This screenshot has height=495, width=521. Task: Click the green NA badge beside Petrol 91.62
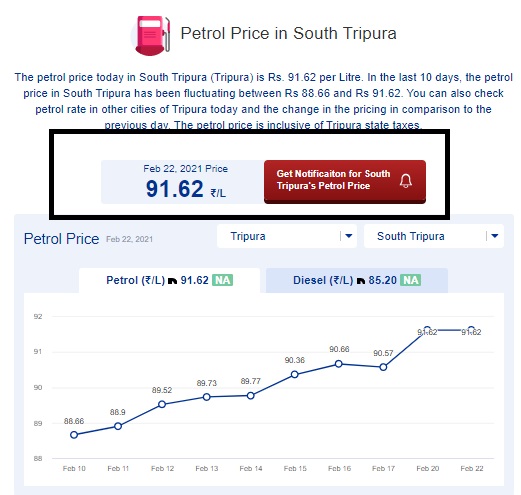coord(223,280)
